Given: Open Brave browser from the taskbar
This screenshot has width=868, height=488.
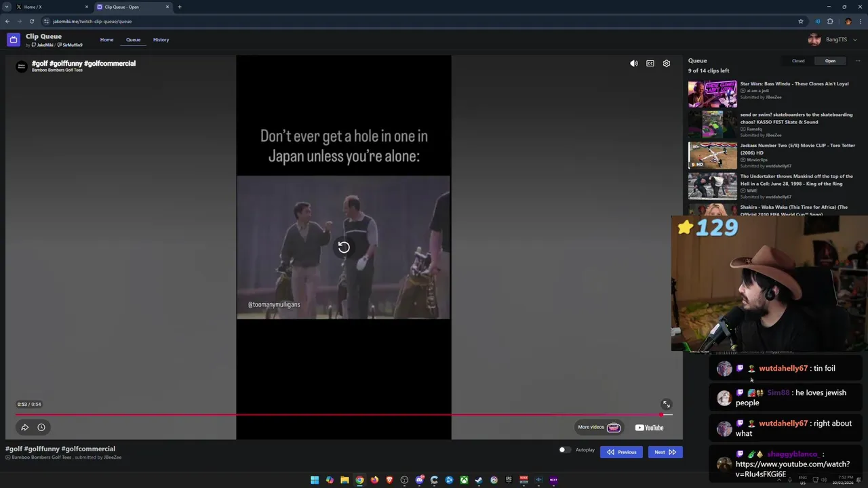Looking at the screenshot, I should tap(389, 480).
